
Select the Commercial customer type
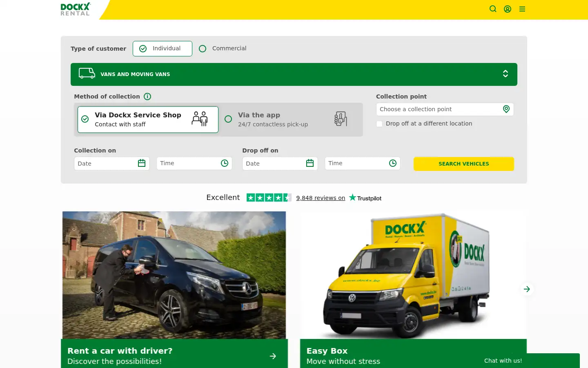coord(223,49)
